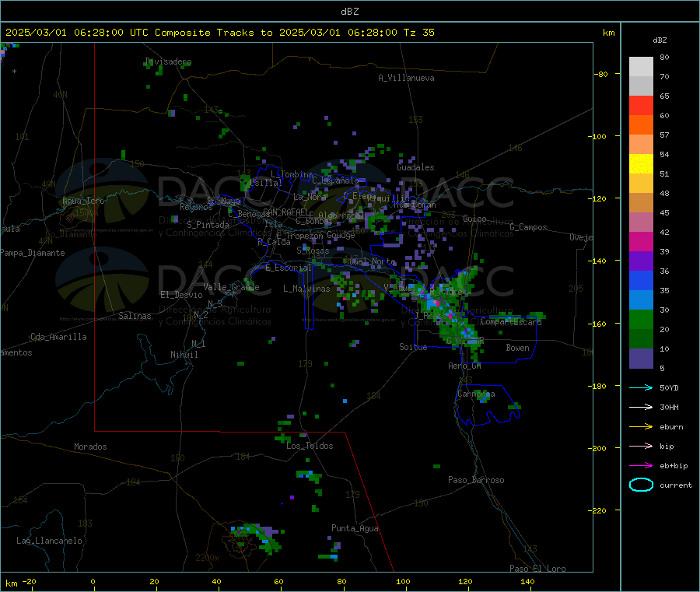
Task: Click the 'A_Villanueva' map label
Action: (406, 78)
